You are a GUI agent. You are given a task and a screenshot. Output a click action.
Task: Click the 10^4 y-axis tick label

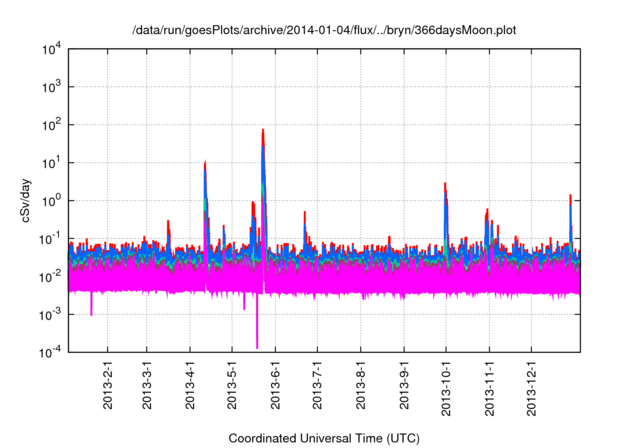coord(52,49)
